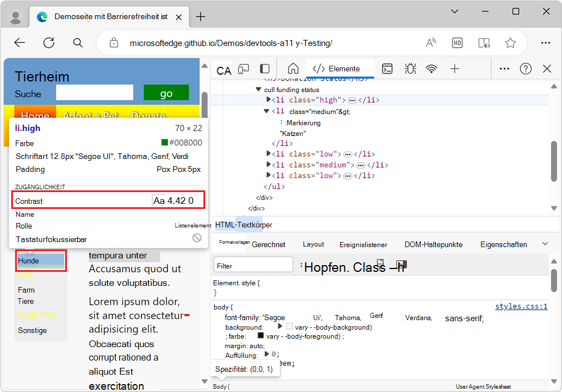Open the DOM-Haltepunkte tab
This screenshot has height=392, width=562.
[433, 244]
